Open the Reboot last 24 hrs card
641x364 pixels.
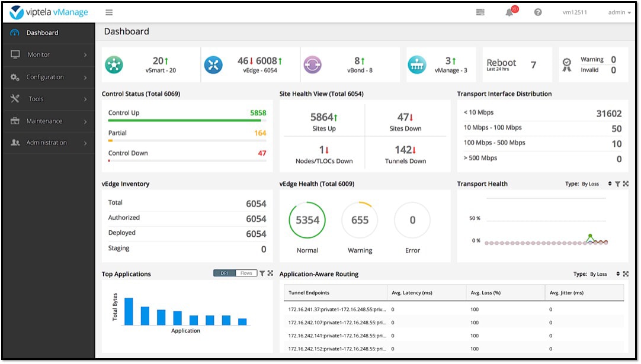pyautogui.click(x=517, y=65)
